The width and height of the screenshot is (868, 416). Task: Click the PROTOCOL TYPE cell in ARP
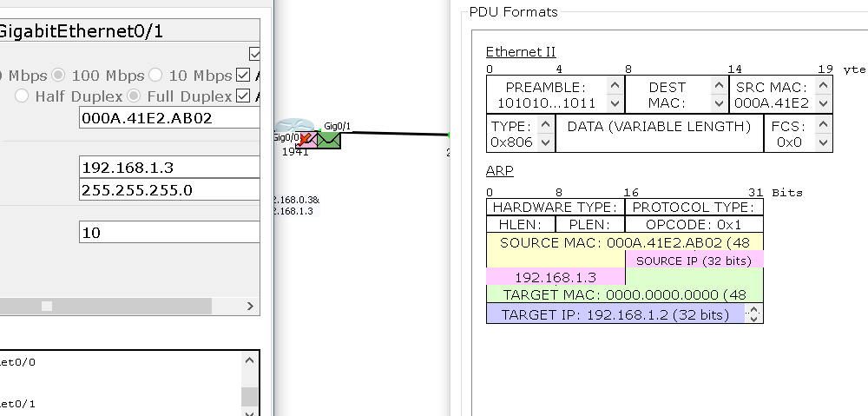(x=694, y=208)
